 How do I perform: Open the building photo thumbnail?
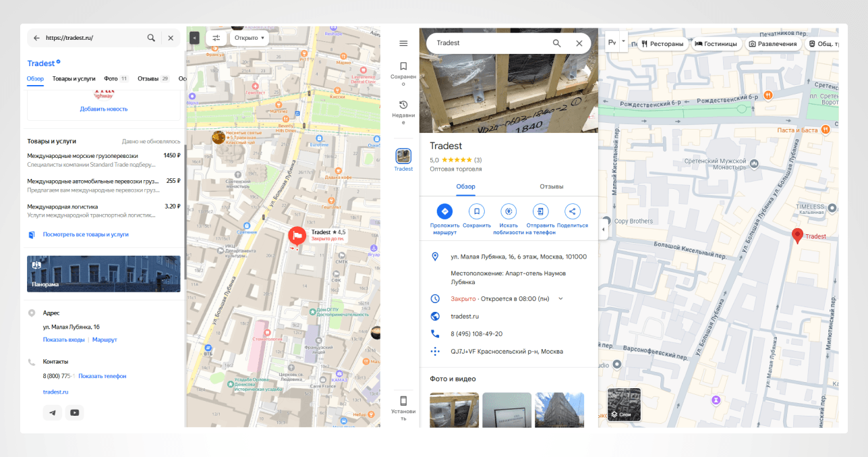[560, 410]
